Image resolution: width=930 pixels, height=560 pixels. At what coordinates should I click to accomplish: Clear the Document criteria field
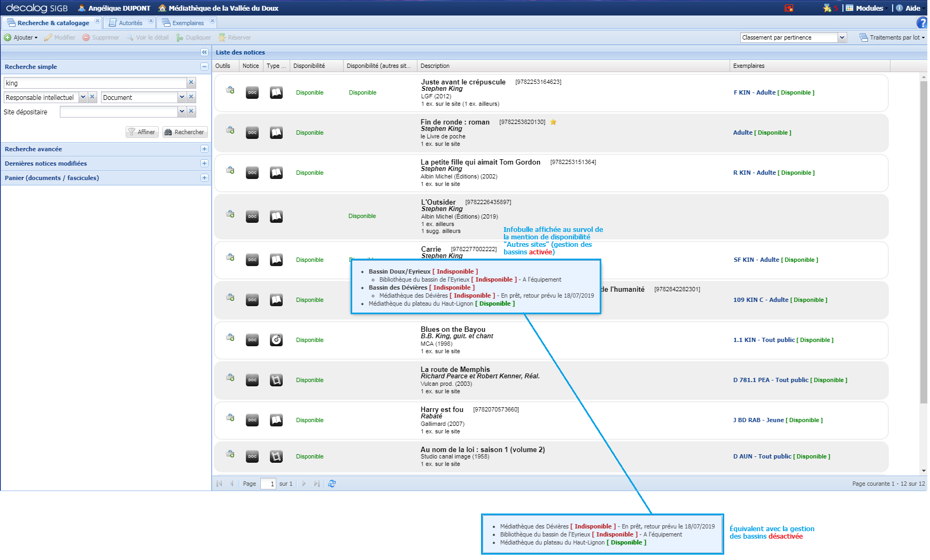191,97
